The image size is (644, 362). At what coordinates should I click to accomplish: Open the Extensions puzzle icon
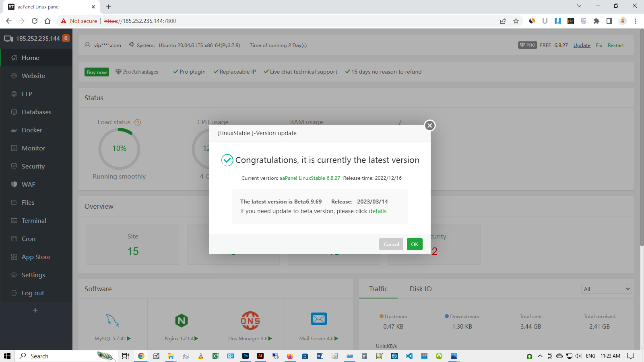click(x=597, y=21)
